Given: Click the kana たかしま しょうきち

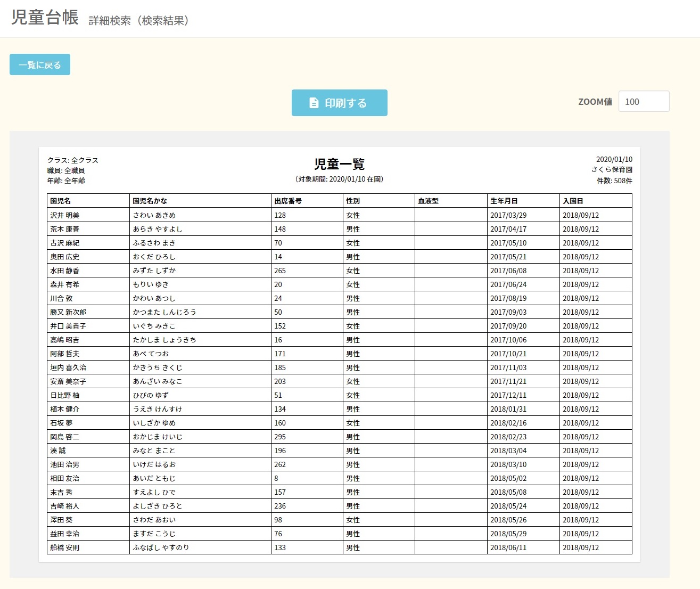Looking at the screenshot, I should (164, 340).
